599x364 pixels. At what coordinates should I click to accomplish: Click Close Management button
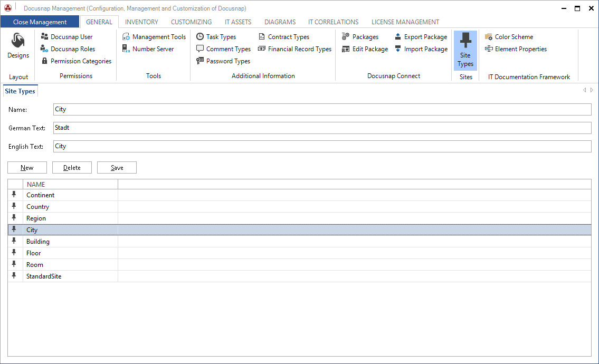(40, 22)
